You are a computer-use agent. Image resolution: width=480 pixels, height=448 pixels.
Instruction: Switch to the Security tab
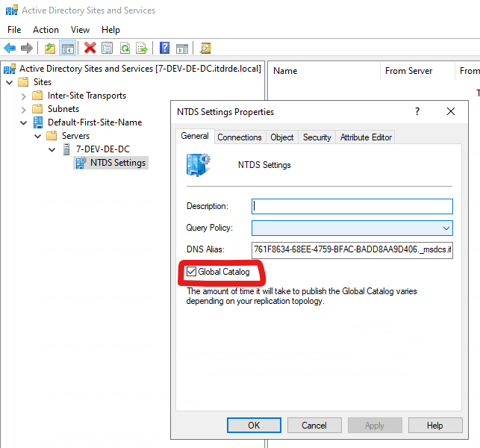click(317, 137)
